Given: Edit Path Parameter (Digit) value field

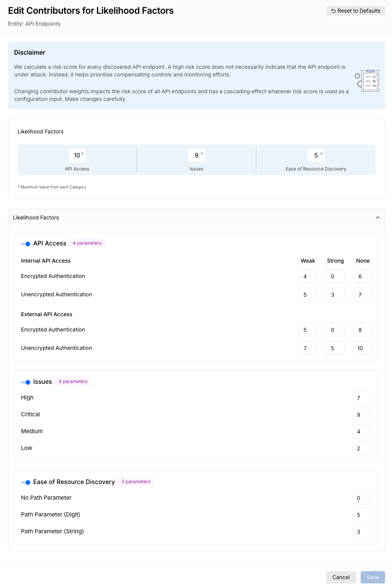Looking at the screenshot, I should 361,515.
